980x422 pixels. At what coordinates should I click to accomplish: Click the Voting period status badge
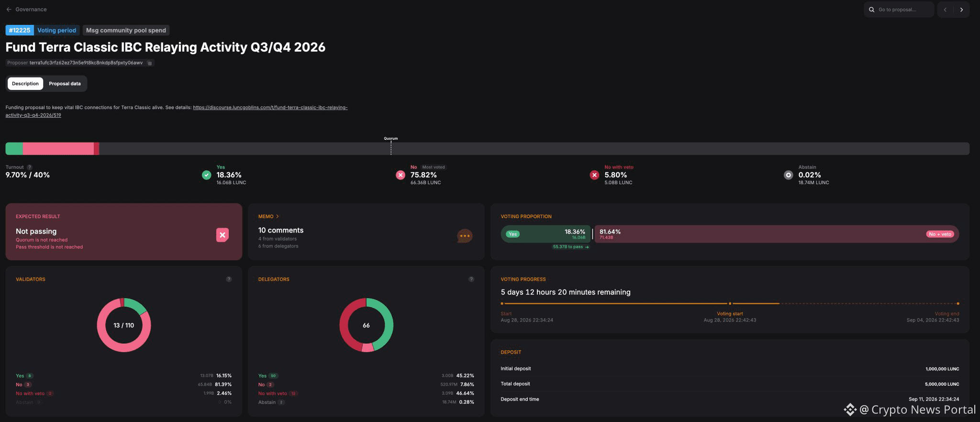[x=56, y=30]
